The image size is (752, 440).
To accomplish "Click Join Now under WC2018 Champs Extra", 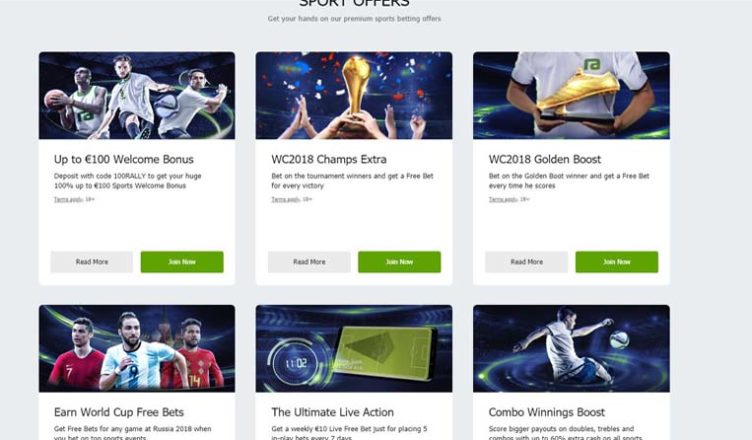I will pyautogui.click(x=399, y=262).
